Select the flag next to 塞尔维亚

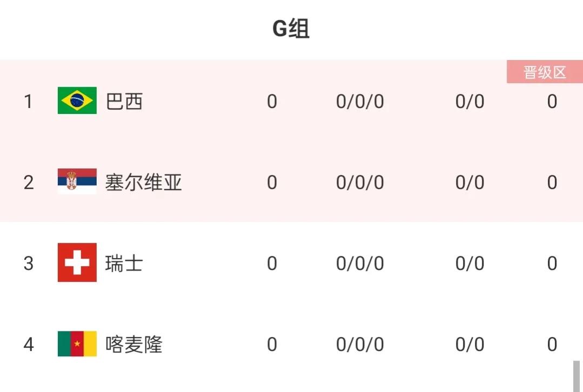(76, 182)
